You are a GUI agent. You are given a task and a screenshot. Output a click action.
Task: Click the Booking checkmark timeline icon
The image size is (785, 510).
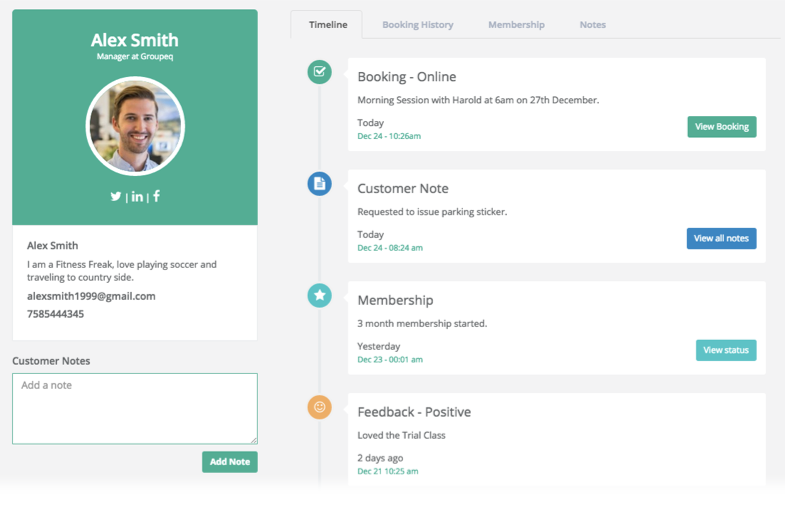click(x=319, y=71)
